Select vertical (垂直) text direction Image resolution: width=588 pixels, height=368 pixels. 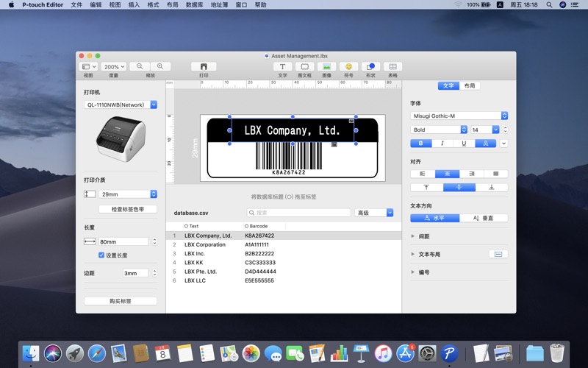click(x=484, y=218)
